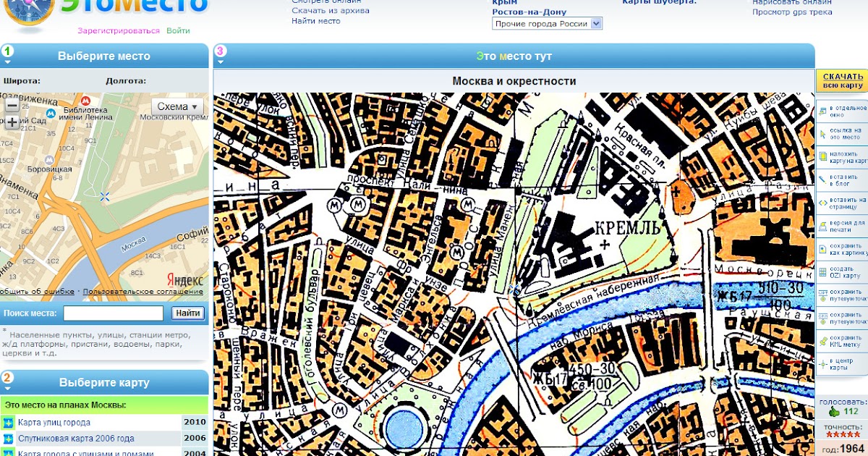Open Прочие города России dropdown
Viewport: 868px width, 456px height.
(547, 24)
